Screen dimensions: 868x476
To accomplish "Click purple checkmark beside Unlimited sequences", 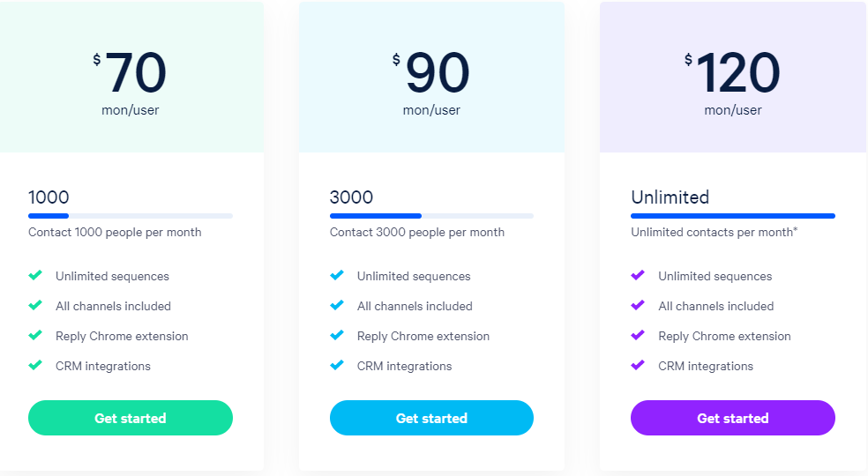I will click(x=638, y=275).
